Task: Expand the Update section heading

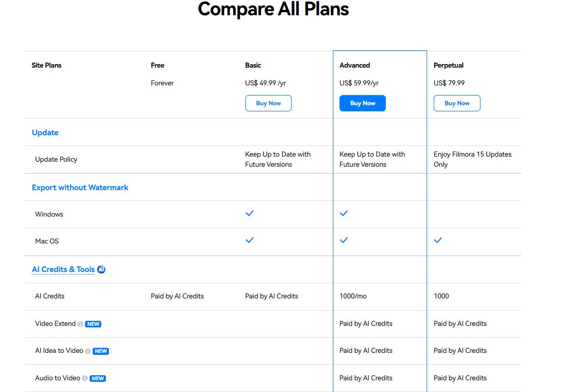Action: click(x=45, y=133)
